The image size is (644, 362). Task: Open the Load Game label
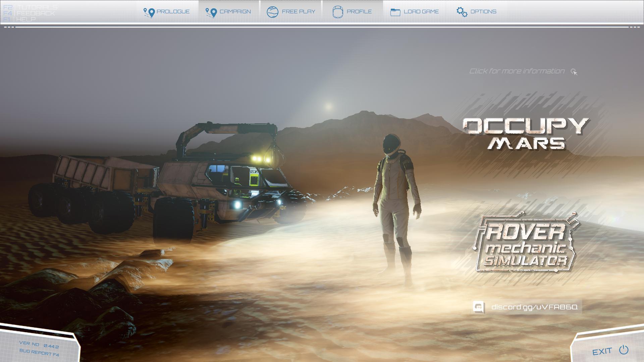421,11
